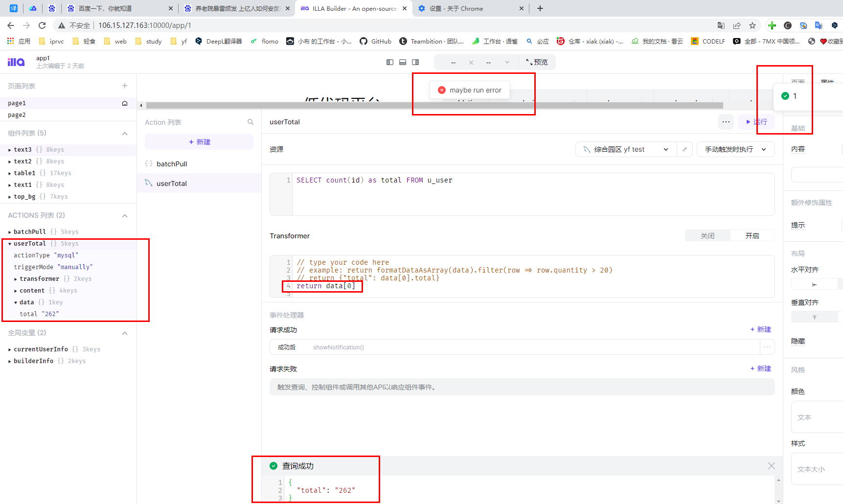Click the translate page icon in address bar
Viewport: 843px width, 504px height.
(x=721, y=25)
